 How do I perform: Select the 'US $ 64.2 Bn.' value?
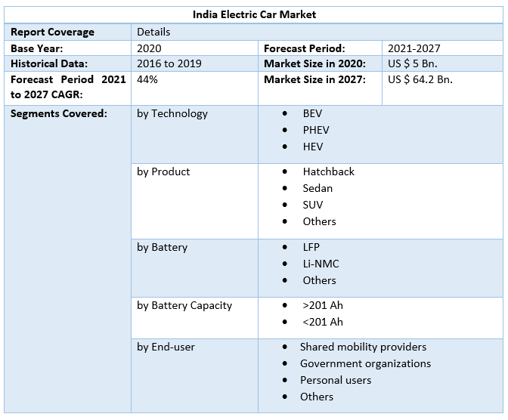(x=420, y=80)
